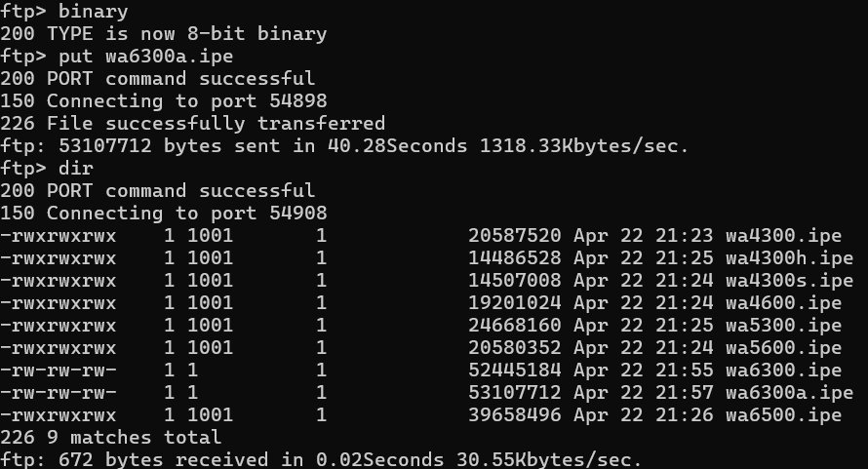Click the wa6300.ipe filename in the listing
868x469 pixels.
click(783, 370)
